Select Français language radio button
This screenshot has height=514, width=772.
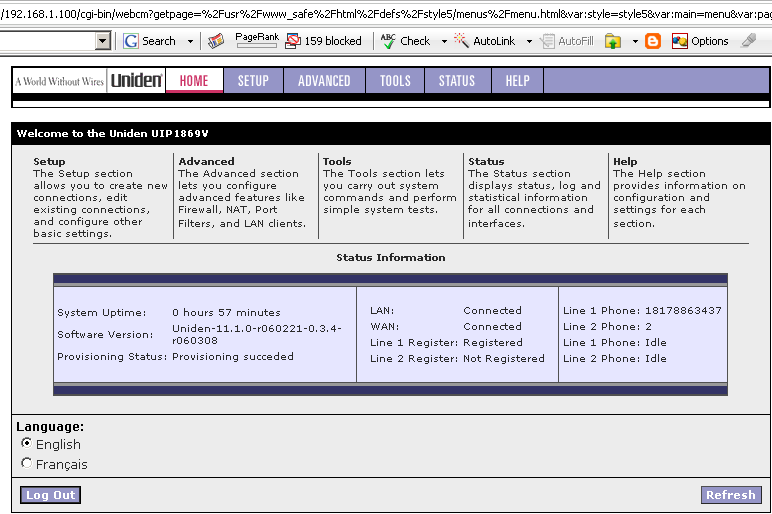click(27, 463)
